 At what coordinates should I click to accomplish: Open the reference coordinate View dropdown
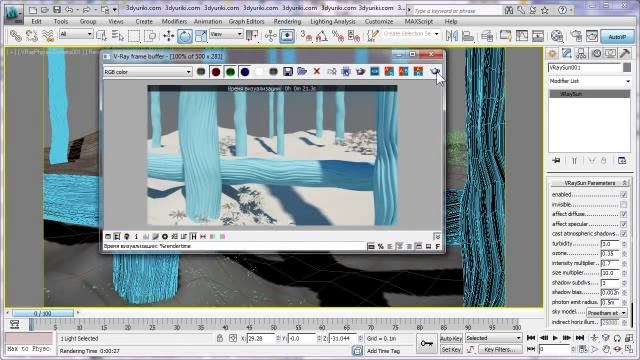(227, 35)
